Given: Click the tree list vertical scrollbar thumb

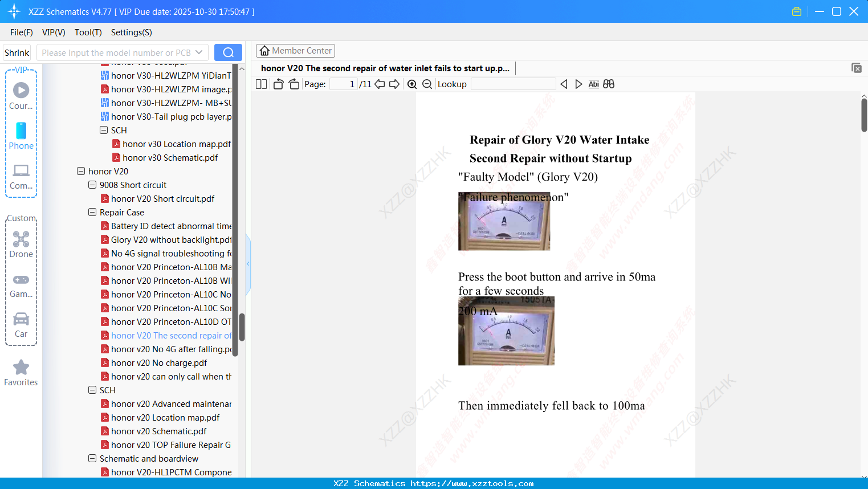Looking at the screenshot, I should (242, 327).
